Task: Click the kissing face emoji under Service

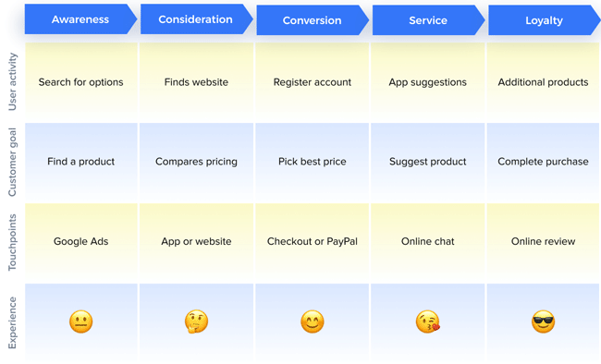Action: tap(428, 322)
